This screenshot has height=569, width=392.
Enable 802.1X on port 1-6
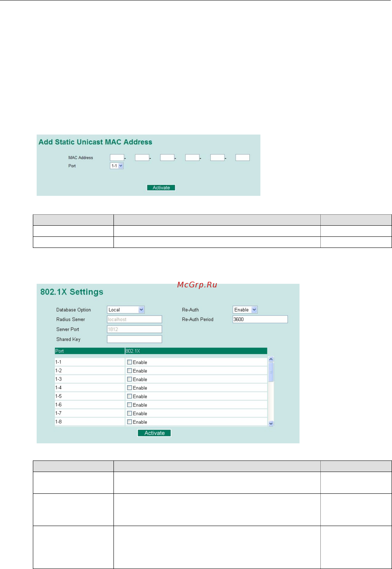click(129, 405)
